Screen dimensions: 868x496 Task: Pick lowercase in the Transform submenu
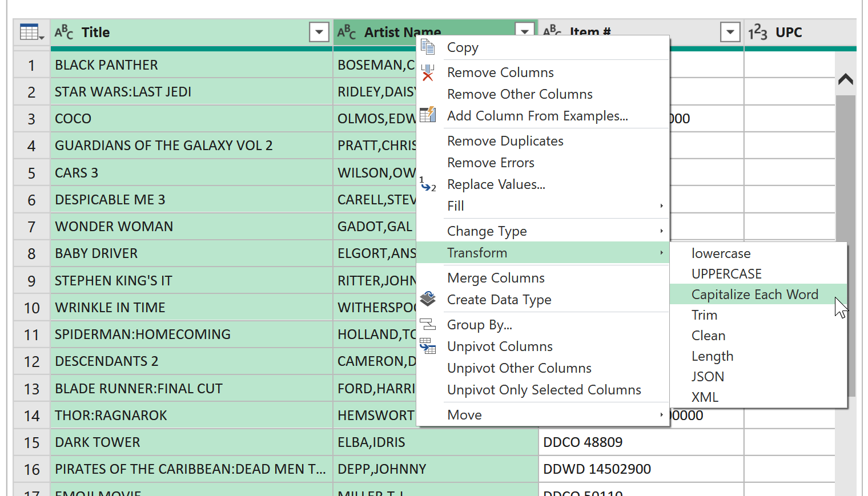[x=758, y=253]
